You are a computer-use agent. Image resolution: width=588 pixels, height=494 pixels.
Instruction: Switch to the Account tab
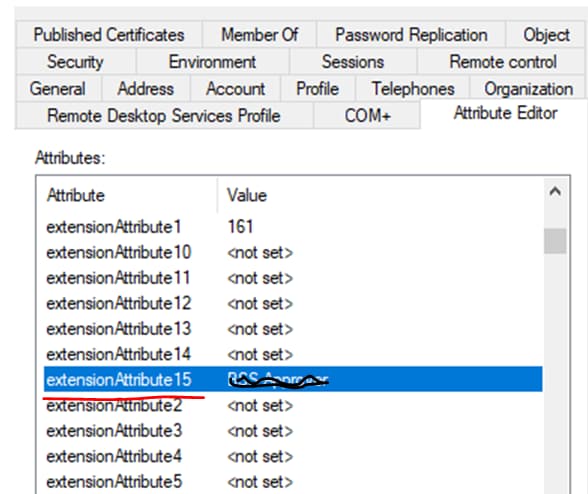click(x=236, y=89)
